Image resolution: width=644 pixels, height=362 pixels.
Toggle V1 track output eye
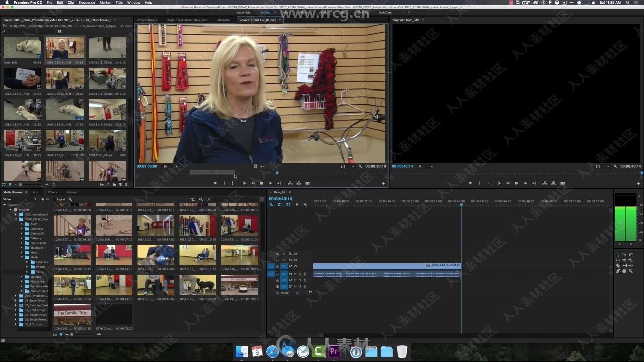point(296,266)
